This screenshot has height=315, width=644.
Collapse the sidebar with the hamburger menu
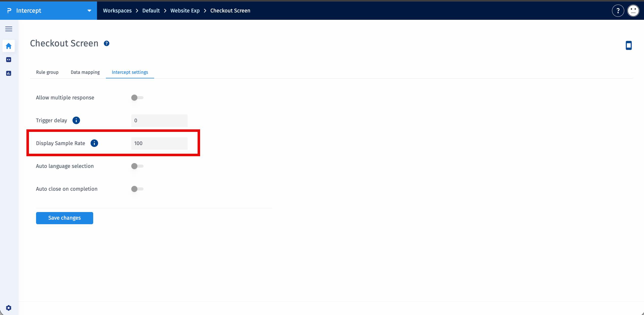tap(8, 29)
